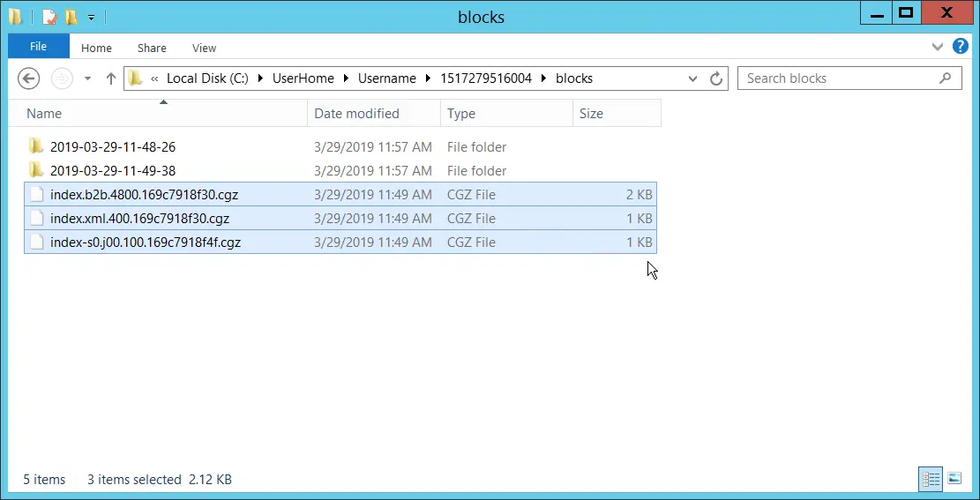Open the Share ribbon tab

[152, 48]
